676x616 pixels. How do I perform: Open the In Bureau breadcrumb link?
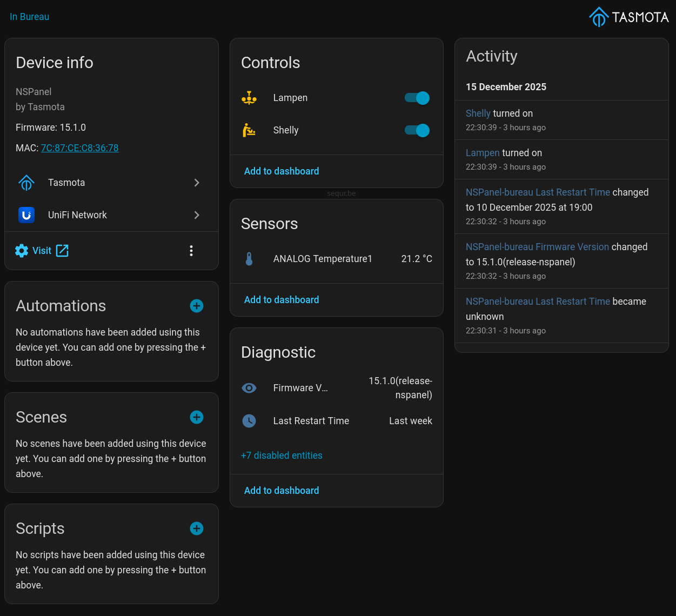(x=29, y=17)
